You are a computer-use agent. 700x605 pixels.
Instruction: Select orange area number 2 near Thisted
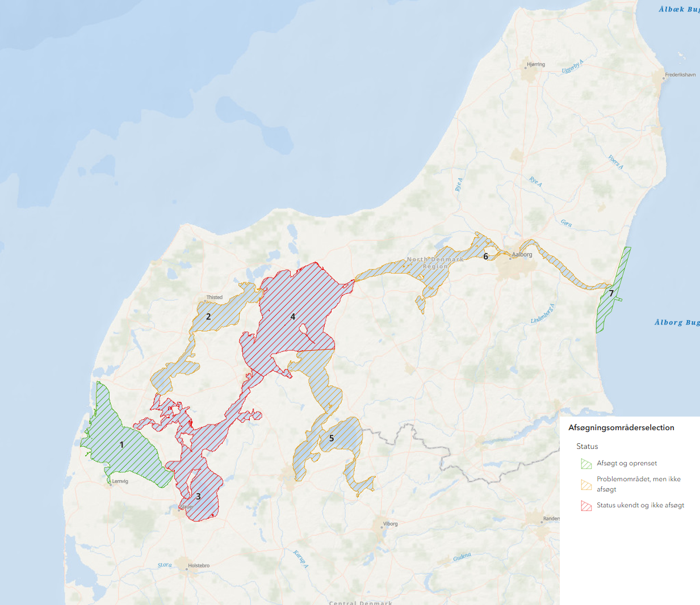(x=208, y=317)
